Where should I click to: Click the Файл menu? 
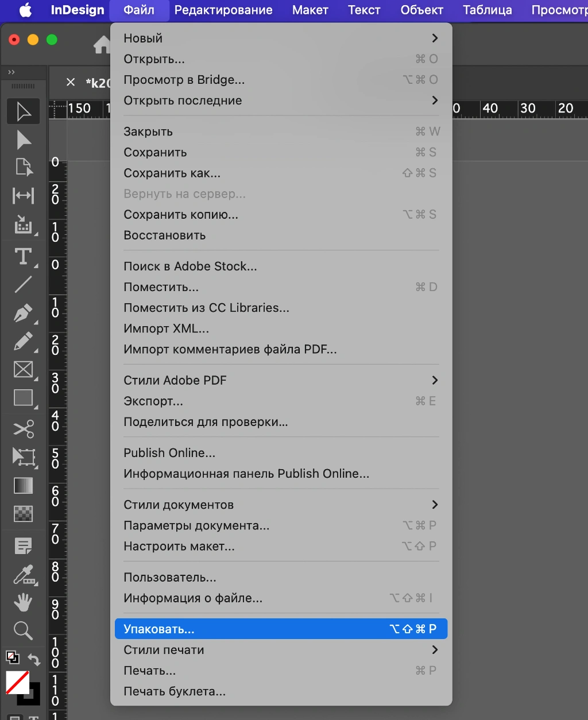click(139, 10)
